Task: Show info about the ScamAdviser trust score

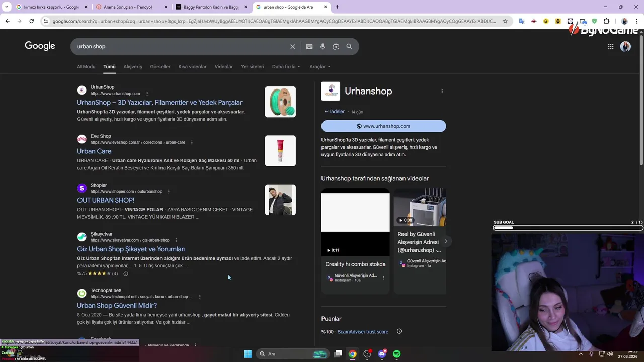Action: coord(399,331)
